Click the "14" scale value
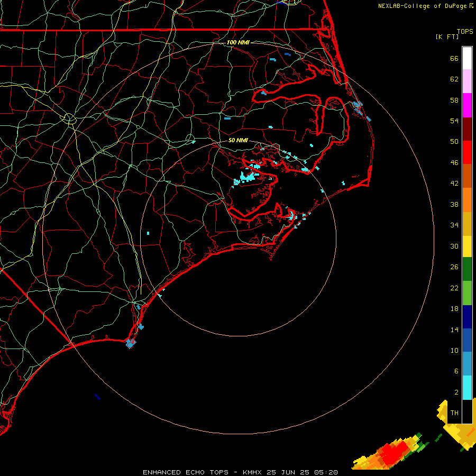This screenshot has height=476, width=476. [454, 329]
